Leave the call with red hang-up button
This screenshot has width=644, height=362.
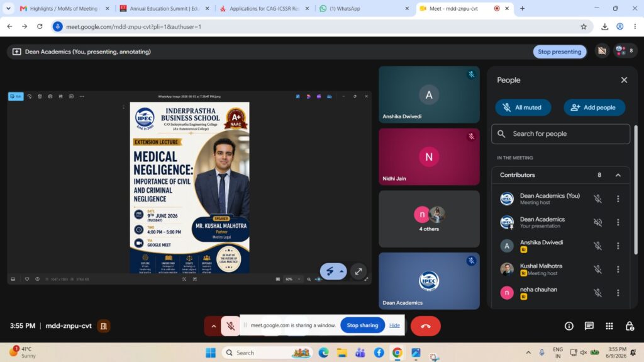[x=426, y=326]
